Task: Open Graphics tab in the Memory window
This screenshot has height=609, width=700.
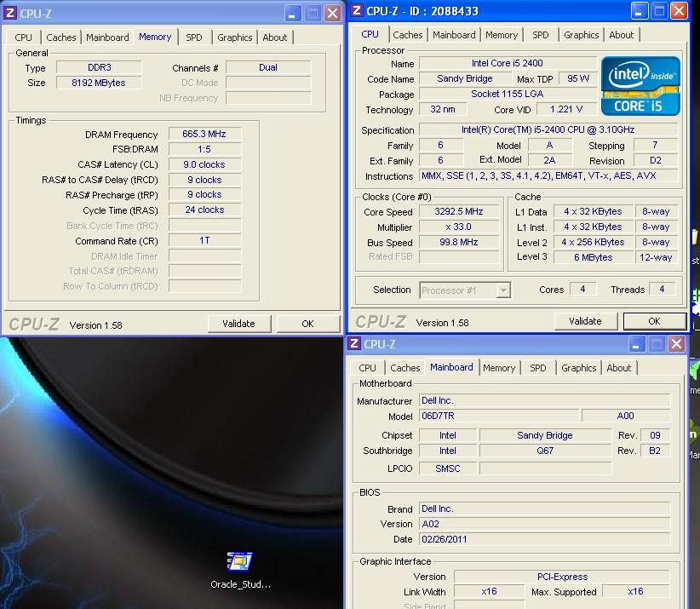Action: tap(235, 37)
